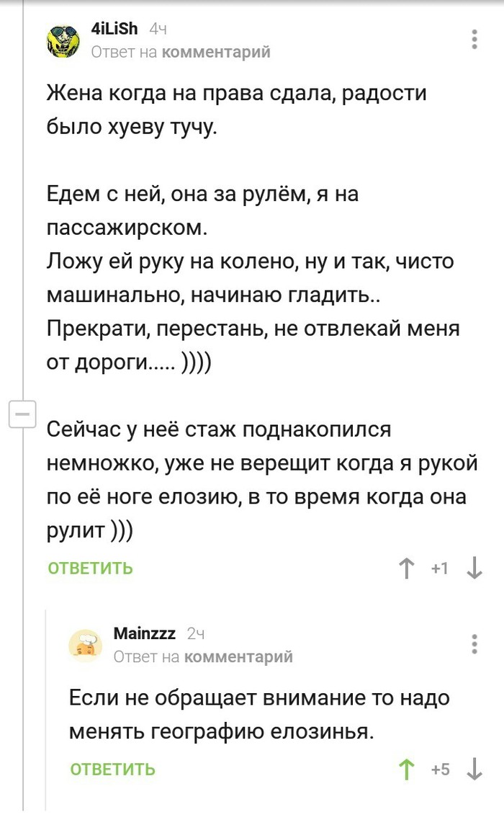Open the three-dot menu on 4iLiSh's comment
This screenshot has height=820, width=504.
(473, 40)
